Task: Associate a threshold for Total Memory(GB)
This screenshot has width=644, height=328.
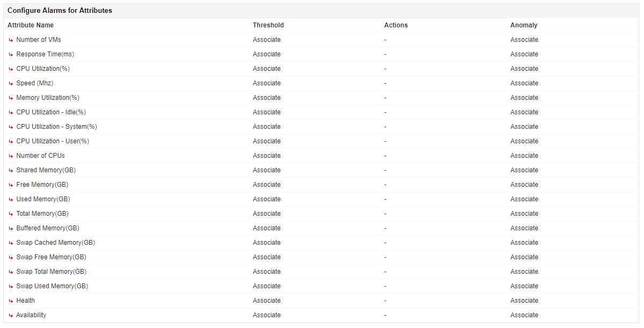Action: tap(267, 214)
